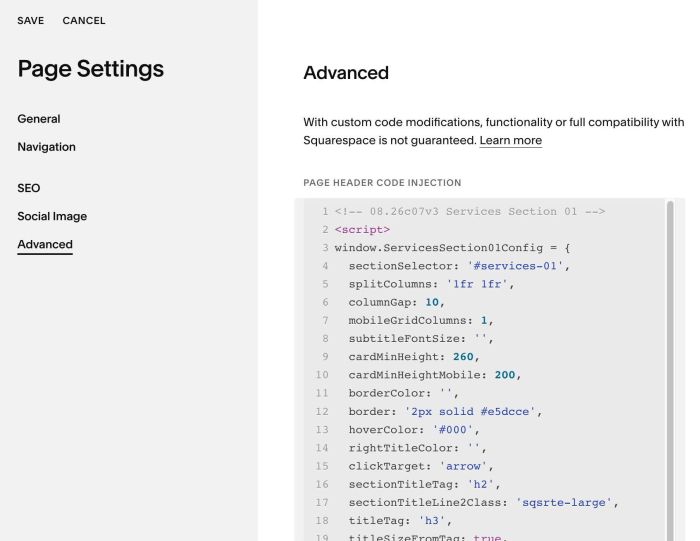This screenshot has height=541, width=700.
Task: Click the Services Section 01 comment line
Action: [x=470, y=211]
